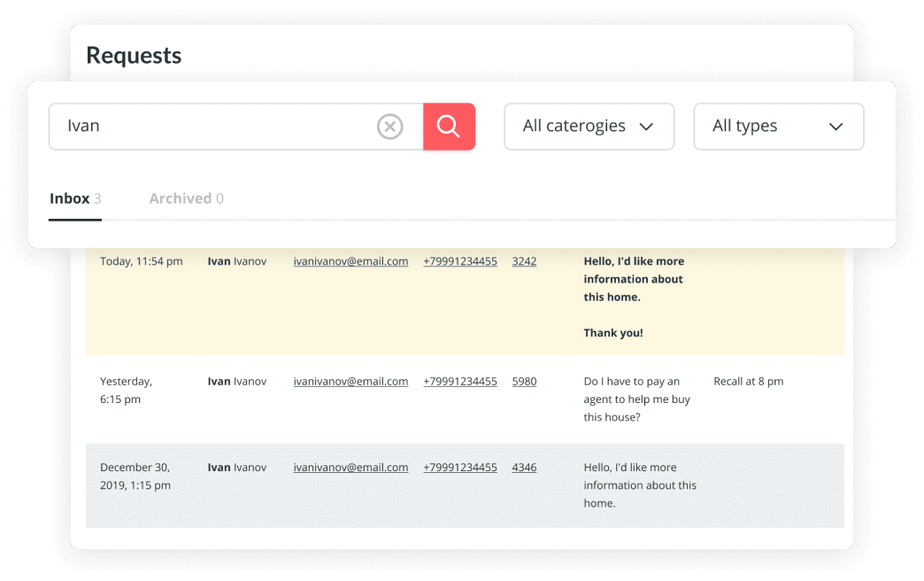This screenshot has height=581, width=924.
Task: Click the phone number in today's 11:54 pm request
Action: [x=459, y=261]
